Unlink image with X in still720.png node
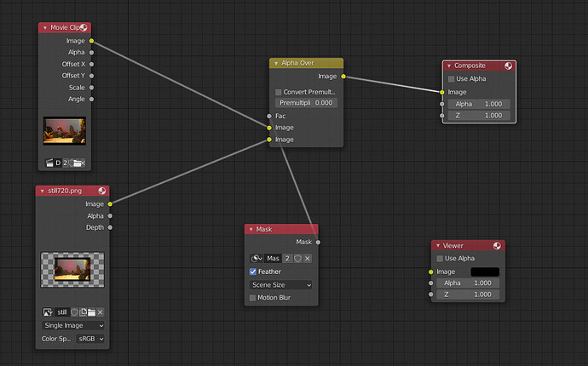This screenshot has height=366, width=588. point(100,312)
